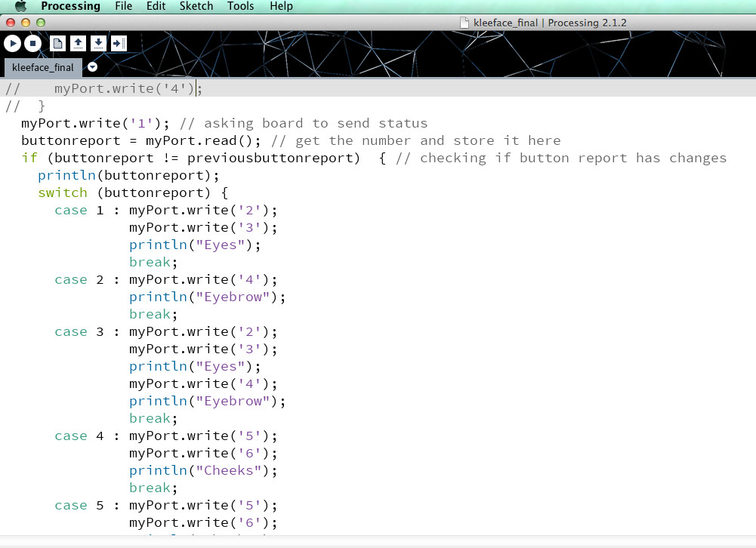The height and width of the screenshot is (548, 756).
Task: Click the line myPort.write('1') asking board status
Action: [224, 123]
